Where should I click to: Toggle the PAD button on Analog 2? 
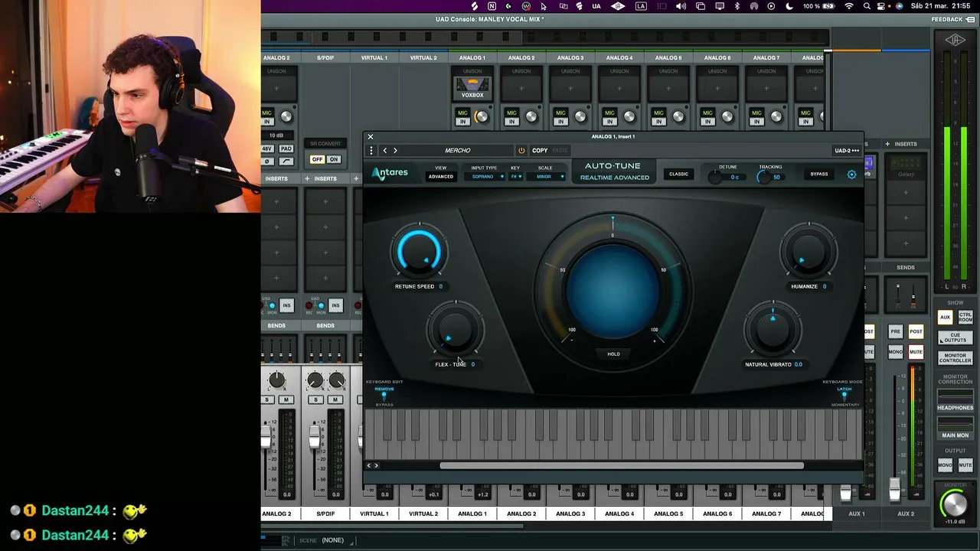tap(286, 148)
